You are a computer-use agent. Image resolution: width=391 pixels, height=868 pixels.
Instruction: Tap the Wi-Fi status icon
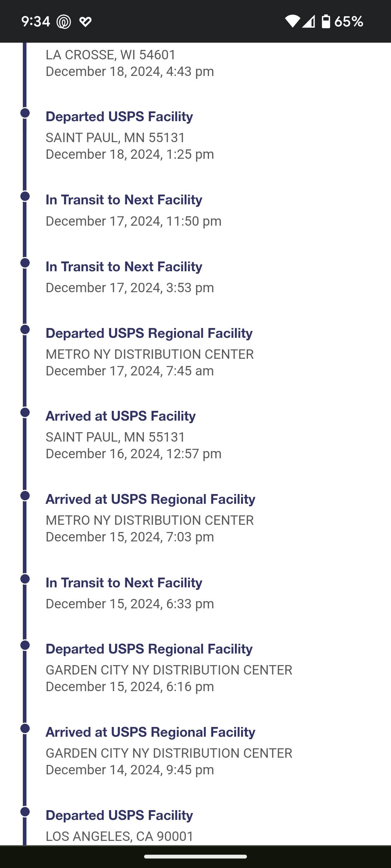(x=292, y=21)
